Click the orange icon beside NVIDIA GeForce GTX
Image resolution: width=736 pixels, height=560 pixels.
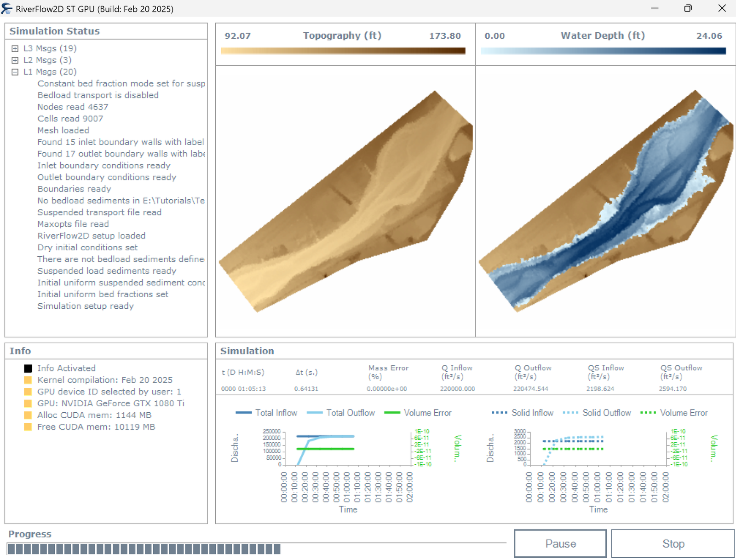[x=28, y=404]
